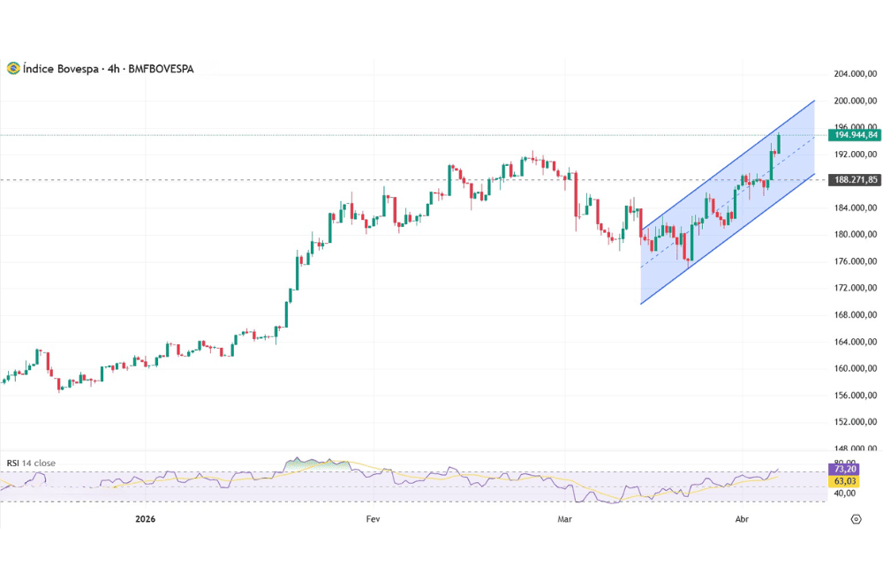The image size is (883, 588).
Task: Click the 188.271,85 horizontal line price label
Action: [x=855, y=180]
